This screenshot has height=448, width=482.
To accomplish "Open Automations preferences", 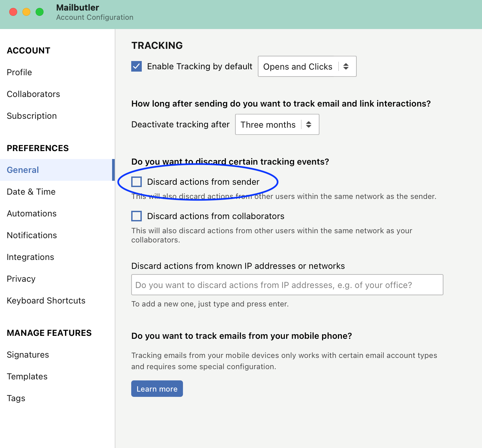I will pos(32,213).
